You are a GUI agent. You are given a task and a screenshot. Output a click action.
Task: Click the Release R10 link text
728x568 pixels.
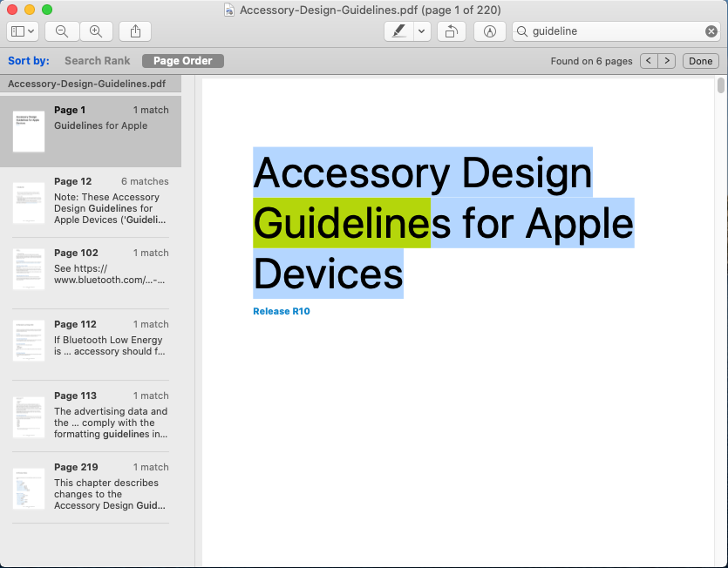(282, 311)
